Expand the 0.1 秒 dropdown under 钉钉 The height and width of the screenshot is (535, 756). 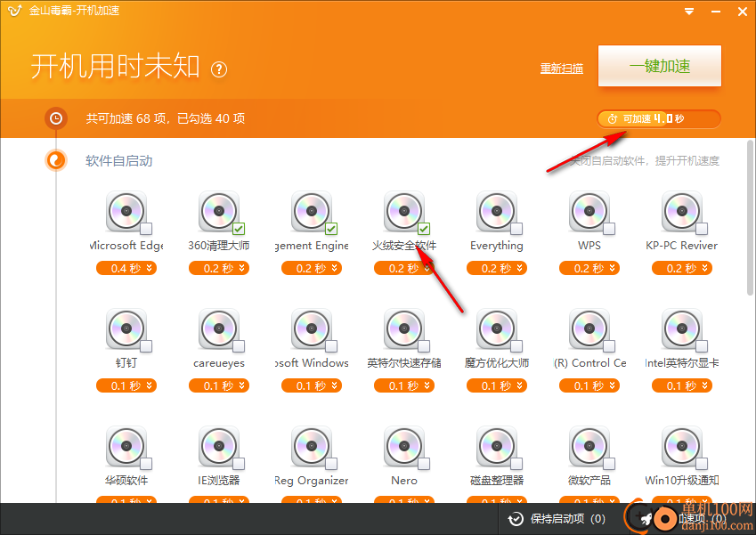pyautogui.click(x=126, y=385)
